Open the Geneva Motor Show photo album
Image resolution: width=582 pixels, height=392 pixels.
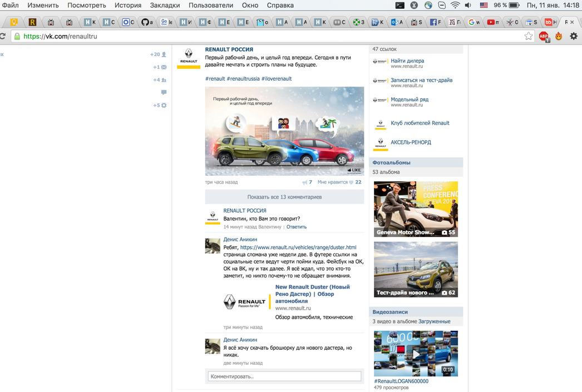coord(416,209)
